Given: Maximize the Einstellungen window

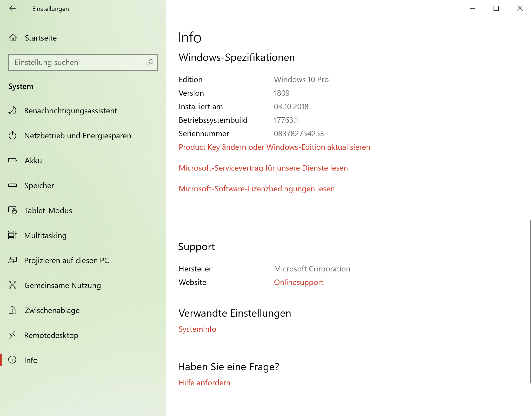Looking at the screenshot, I should click(496, 9).
